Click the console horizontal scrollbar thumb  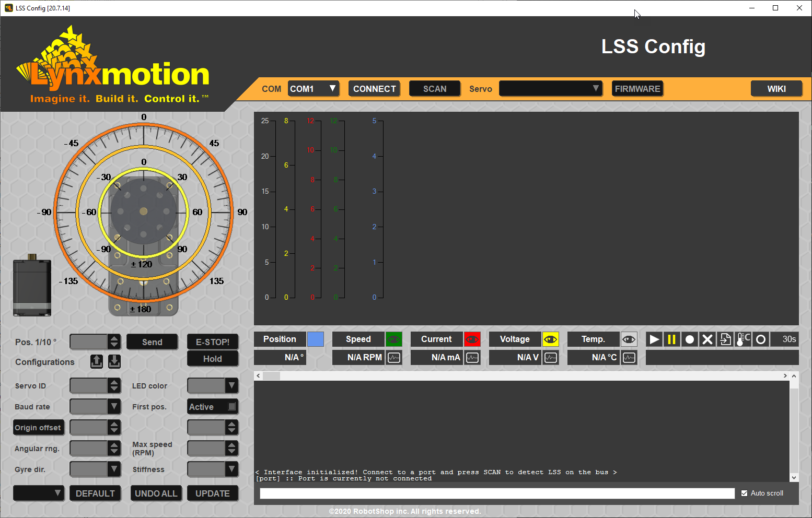[271, 376]
